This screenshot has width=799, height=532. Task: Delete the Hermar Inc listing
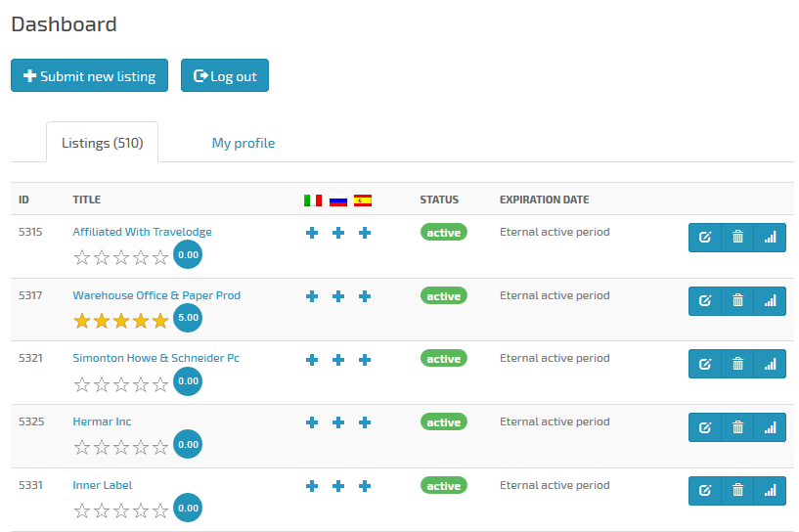coord(737,427)
